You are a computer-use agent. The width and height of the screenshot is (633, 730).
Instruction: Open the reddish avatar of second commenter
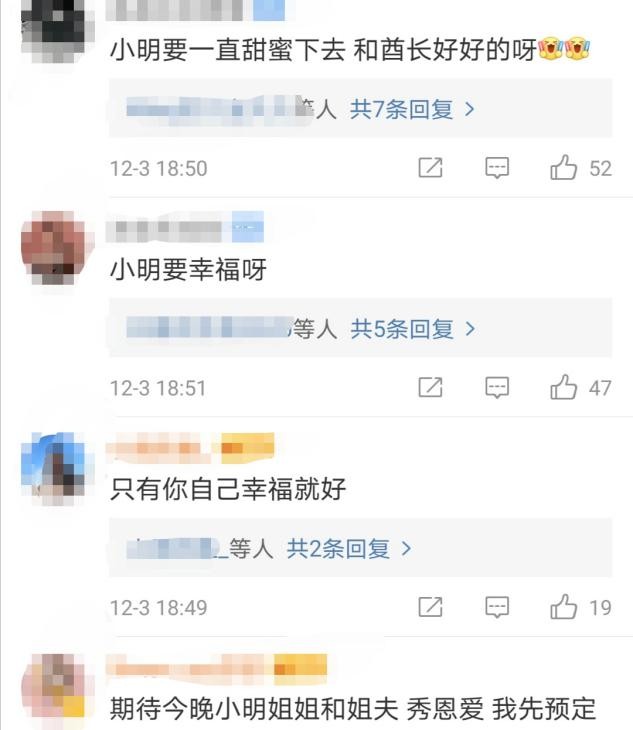point(58,248)
